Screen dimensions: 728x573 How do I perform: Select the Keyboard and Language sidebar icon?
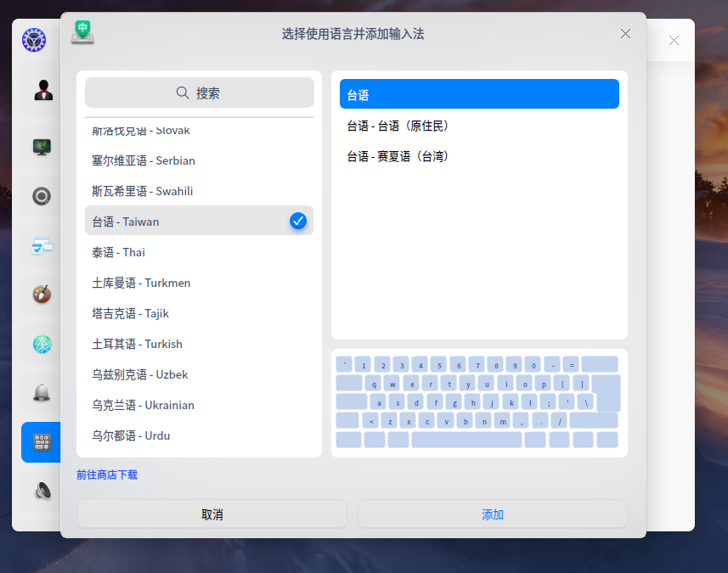tap(42, 442)
